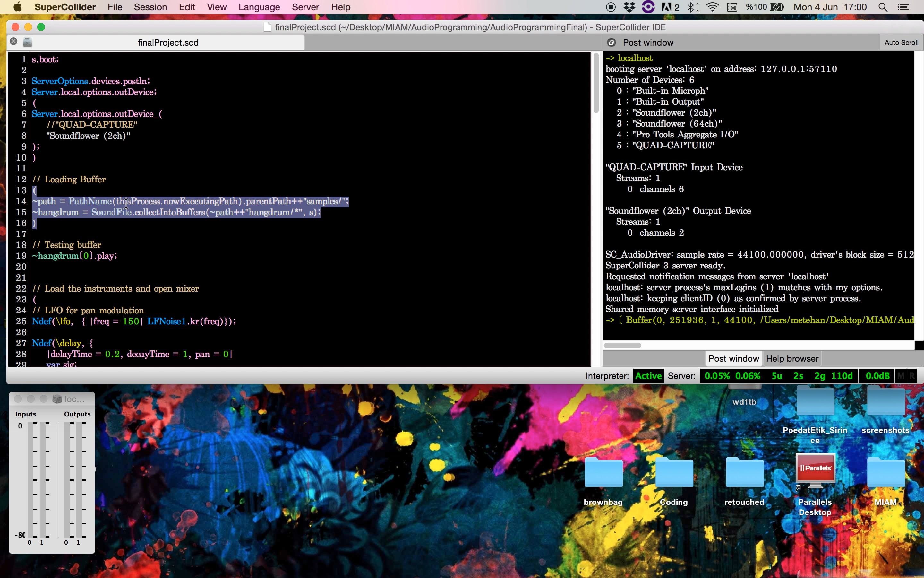Click the screen recording indicator icon in menu bar
Image resolution: width=924 pixels, height=578 pixels.
click(x=611, y=7)
